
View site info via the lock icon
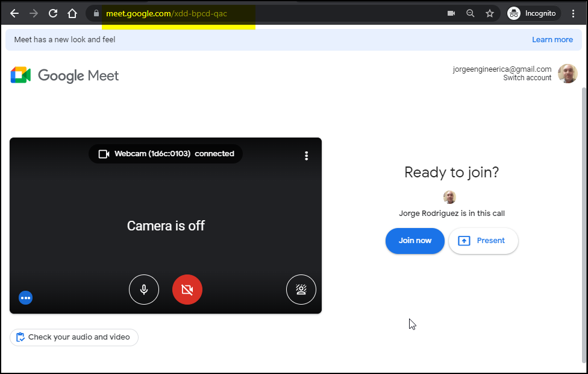point(96,13)
